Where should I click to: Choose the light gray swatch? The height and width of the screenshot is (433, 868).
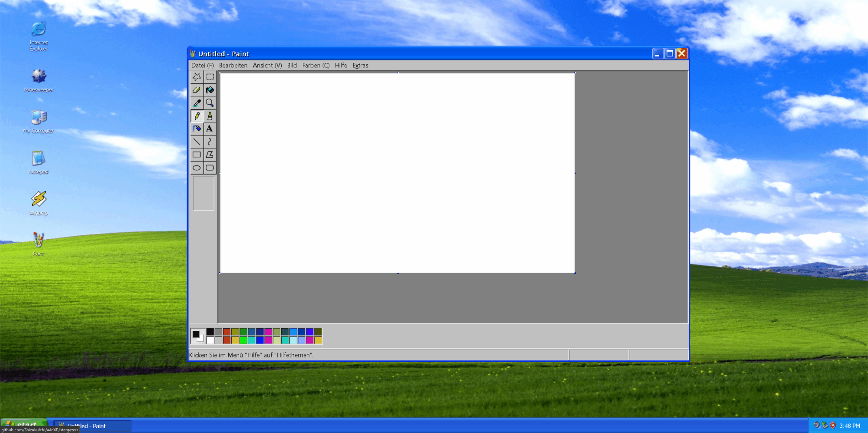pos(218,340)
